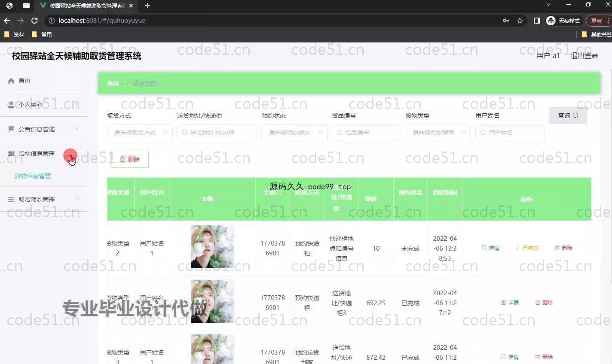The image size is (612, 364).
Task: Click the browser forward arrow
Action: 21,21
